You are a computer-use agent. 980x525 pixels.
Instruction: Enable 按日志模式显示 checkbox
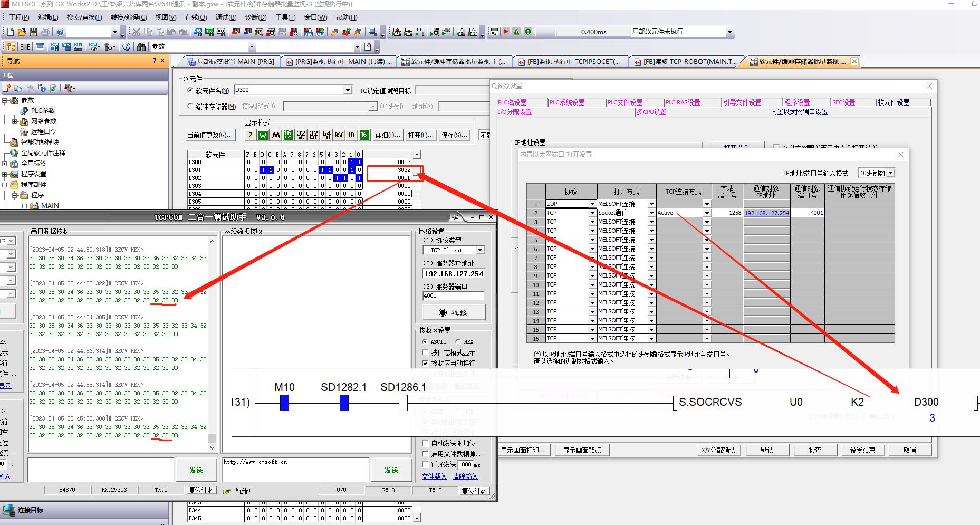(x=426, y=352)
